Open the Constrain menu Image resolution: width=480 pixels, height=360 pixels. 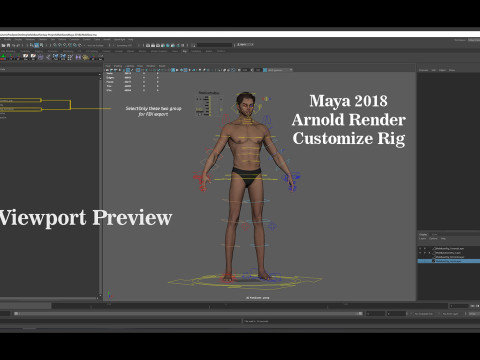[x=75, y=39]
